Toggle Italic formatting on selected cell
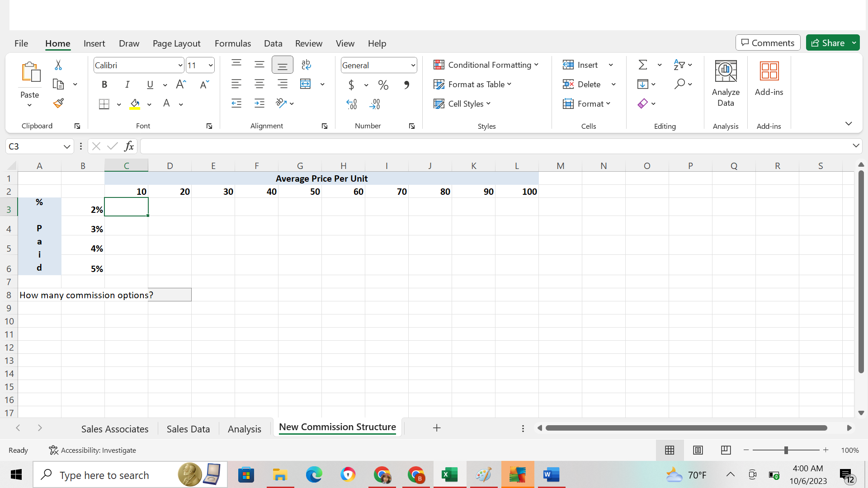This screenshot has width=868, height=488. pyautogui.click(x=127, y=84)
